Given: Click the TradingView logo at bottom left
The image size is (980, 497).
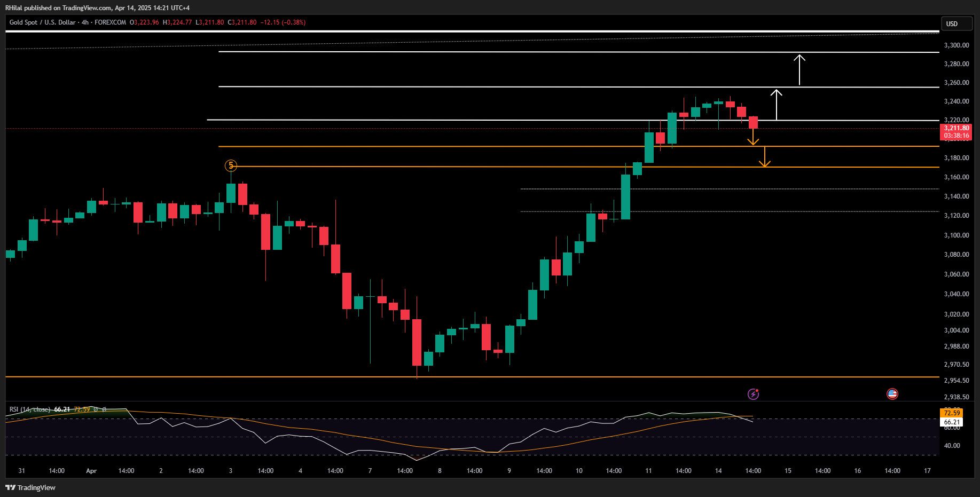Looking at the screenshot, I should (x=30, y=487).
